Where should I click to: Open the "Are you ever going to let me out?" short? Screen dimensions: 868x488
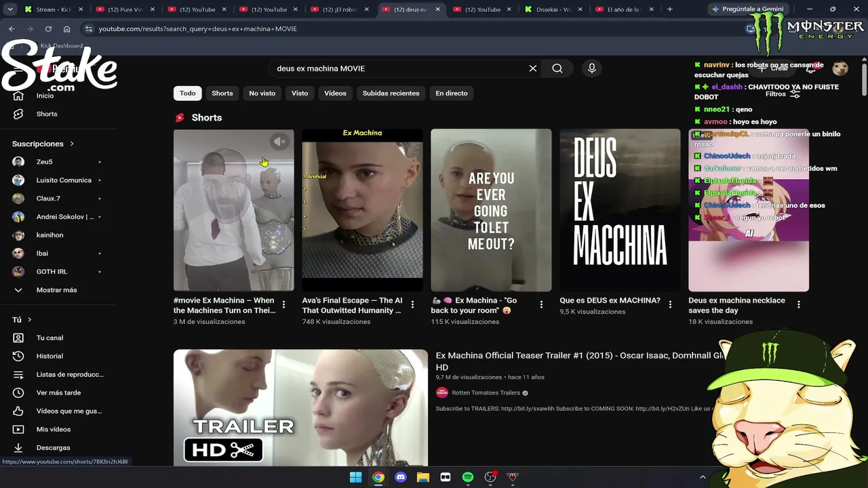click(x=491, y=210)
